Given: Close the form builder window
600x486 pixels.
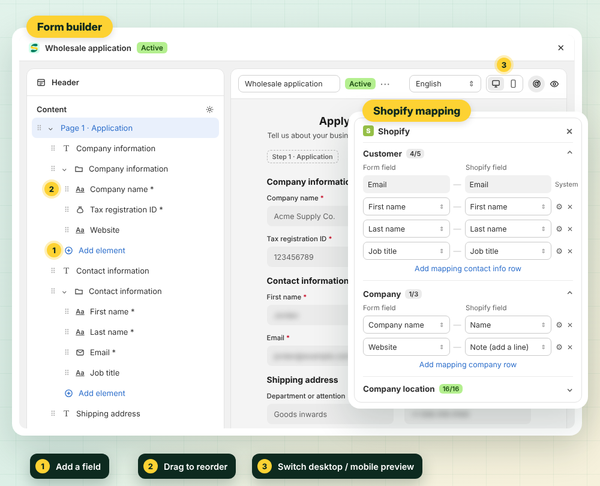Looking at the screenshot, I should [x=561, y=48].
